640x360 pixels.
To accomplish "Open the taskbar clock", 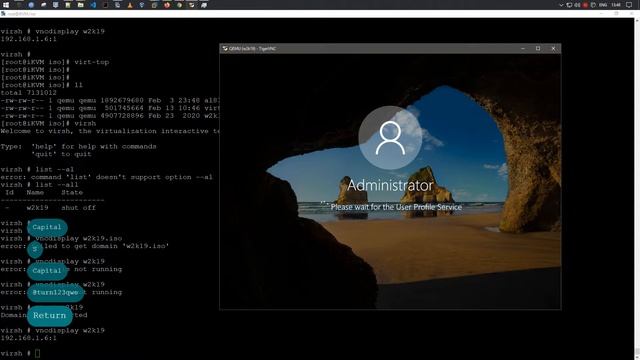I will (616, 5).
